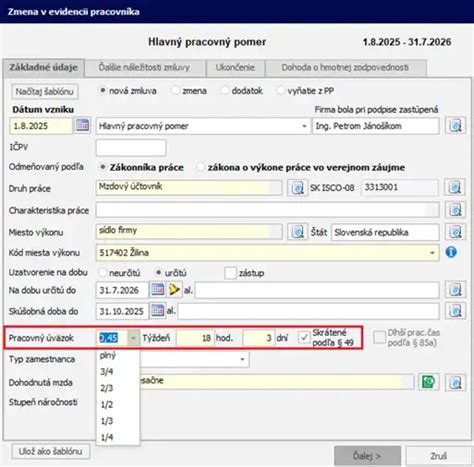Toggle 'Skrátené podľa § 49' checkbox
This screenshot has height=467, width=474.
(x=304, y=337)
